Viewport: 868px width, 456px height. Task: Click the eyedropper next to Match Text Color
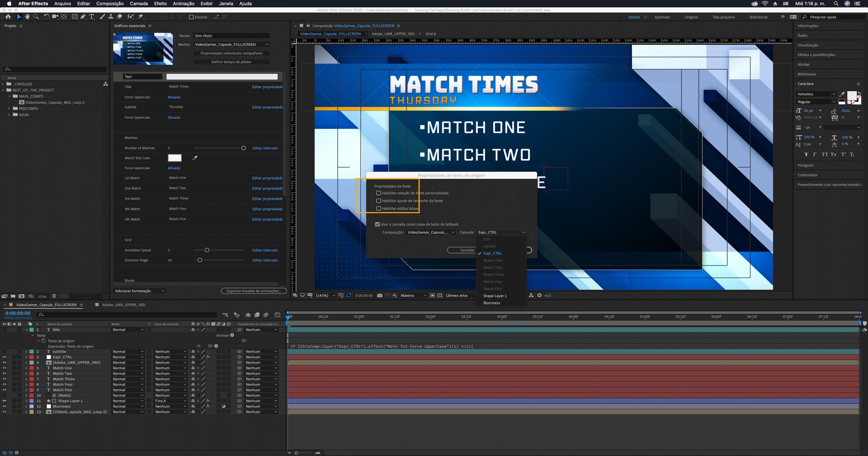[x=195, y=158]
